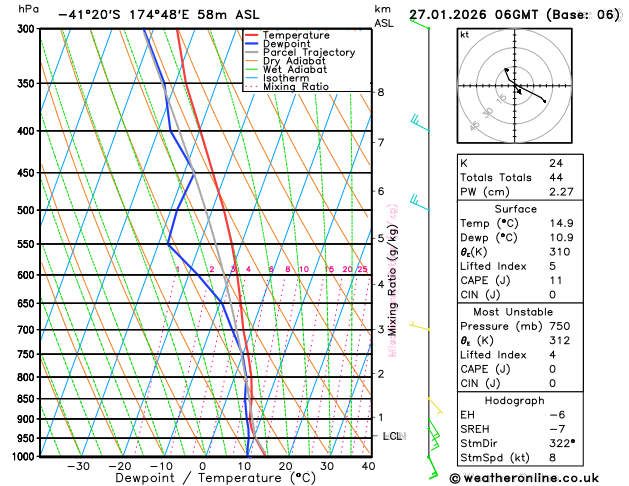The height and width of the screenshot is (486, 629).
Task: Click the Most Unstable θε value 312
Action: (560, 340)
